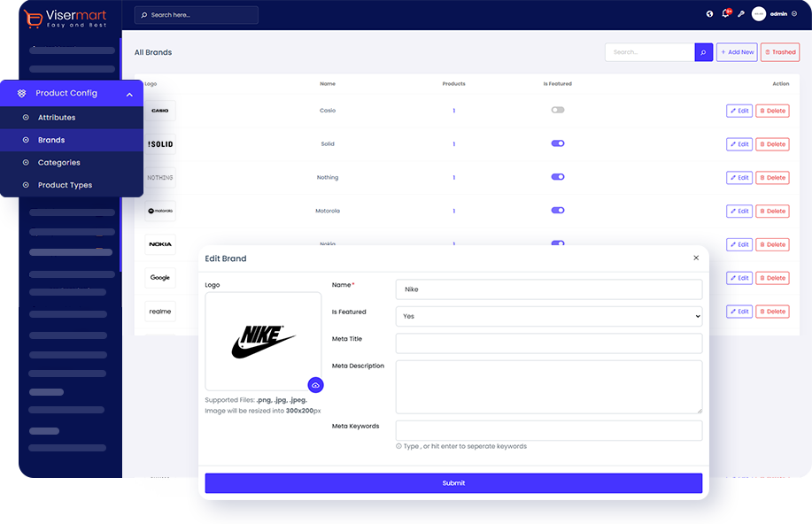Click Solid products count link
Image resolution: width=812 pixels, height=524 pixels.
pyautogui.click(x=453, y=144)
